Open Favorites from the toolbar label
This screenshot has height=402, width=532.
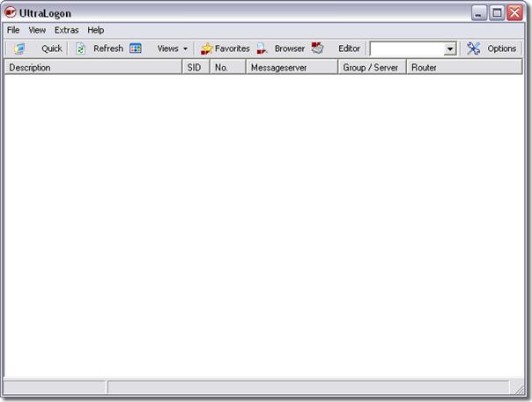[232, 48]
